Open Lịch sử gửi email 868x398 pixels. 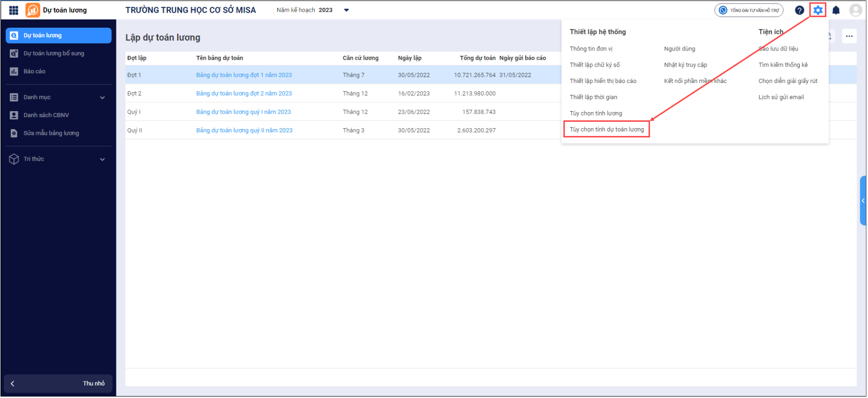tap(781, 97)
